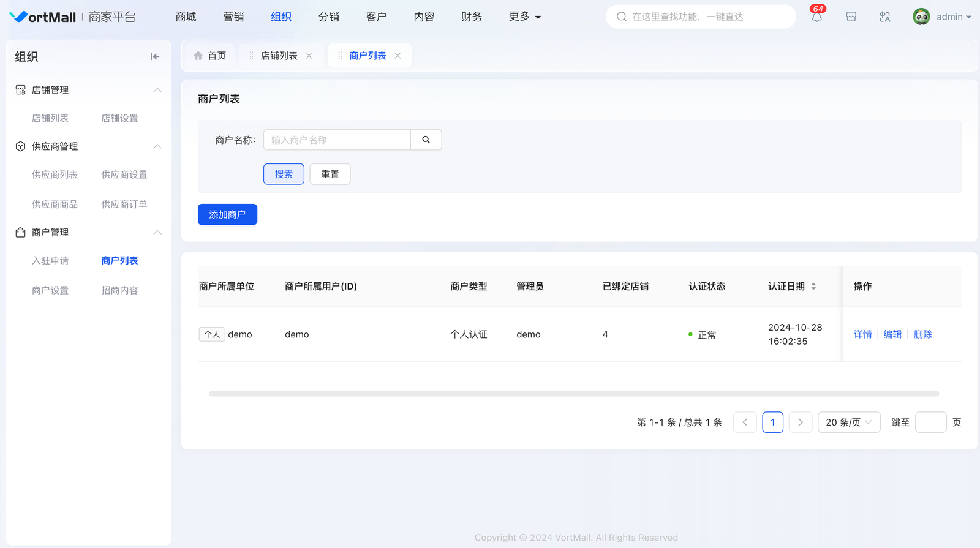Click the 首页 home tab
The height and width of the screenshot is (548, 980).
210,56
